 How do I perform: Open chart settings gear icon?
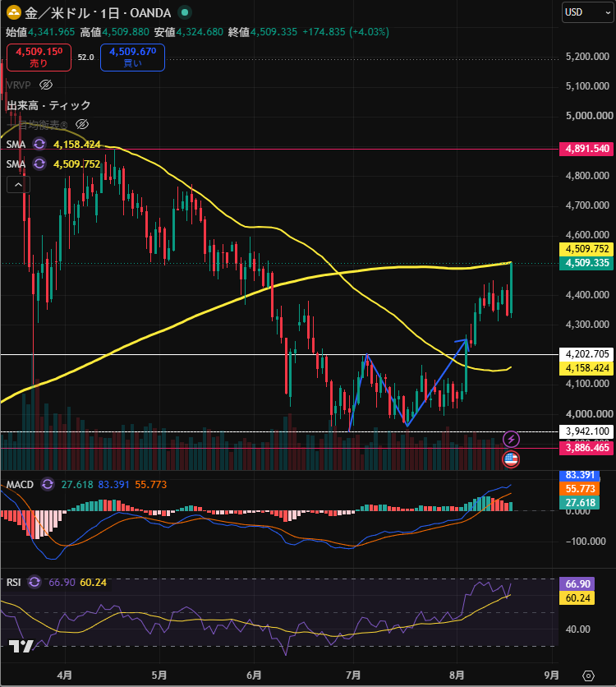tap(588, 675)
